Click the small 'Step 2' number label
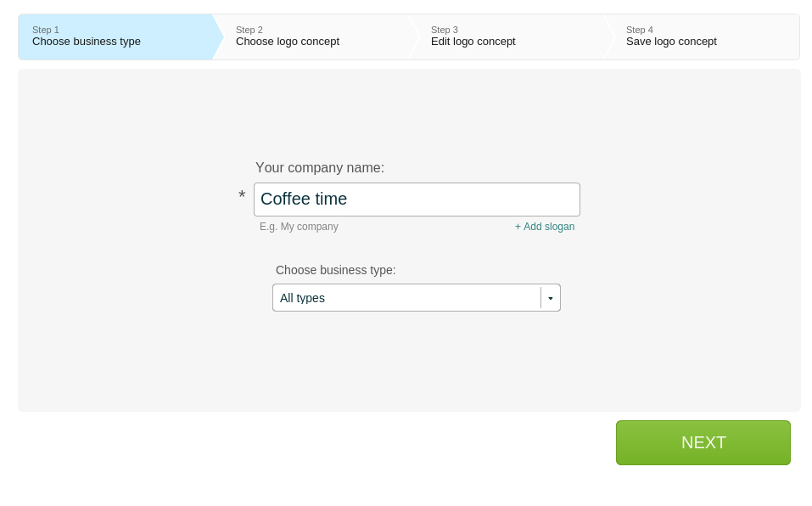 click(249, 30)
